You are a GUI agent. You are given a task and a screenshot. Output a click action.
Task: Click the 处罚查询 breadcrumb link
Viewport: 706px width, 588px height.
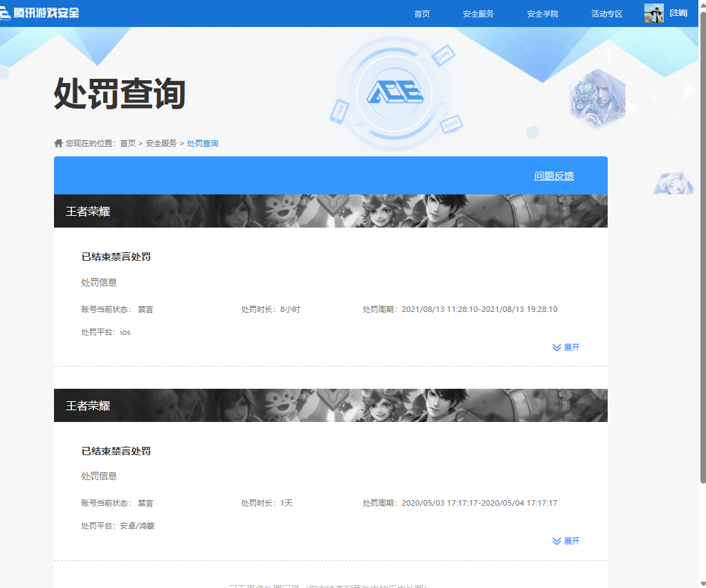(x=203, y=143)
